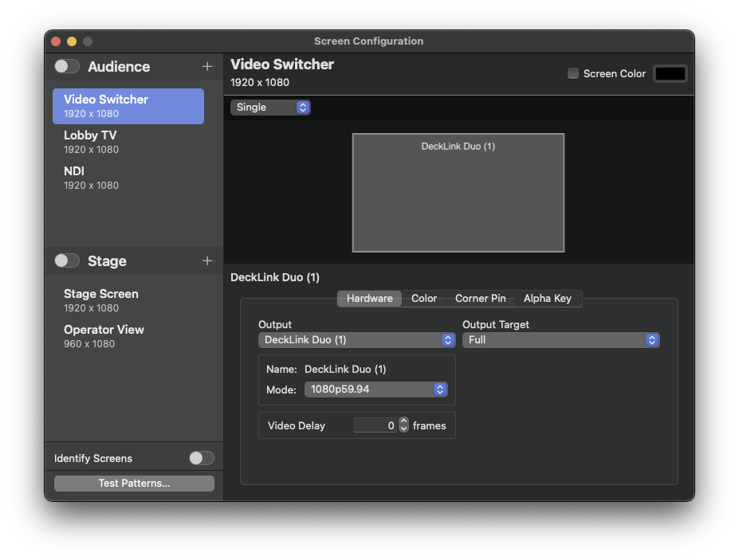This screenshot has height=560, width=739.
Task: Change the Mode 1080p59.94 dropdown
Action: [x=375, y=390]
